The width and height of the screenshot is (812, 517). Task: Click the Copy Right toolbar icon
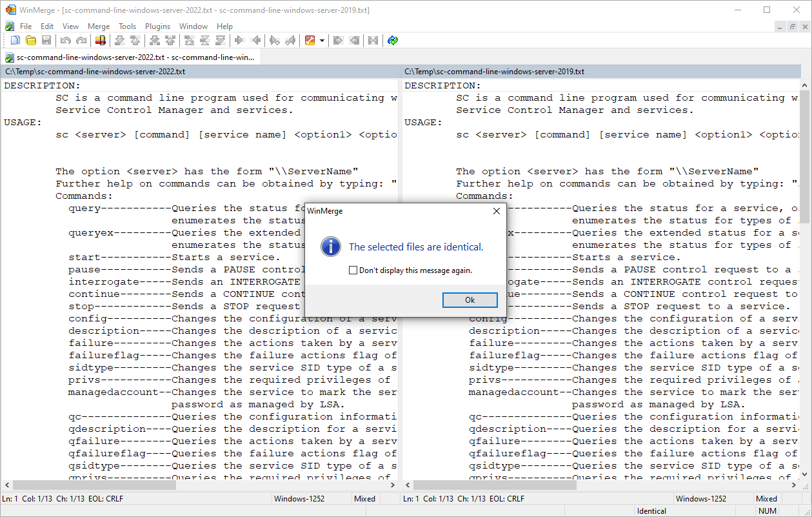tap(239, 41)
